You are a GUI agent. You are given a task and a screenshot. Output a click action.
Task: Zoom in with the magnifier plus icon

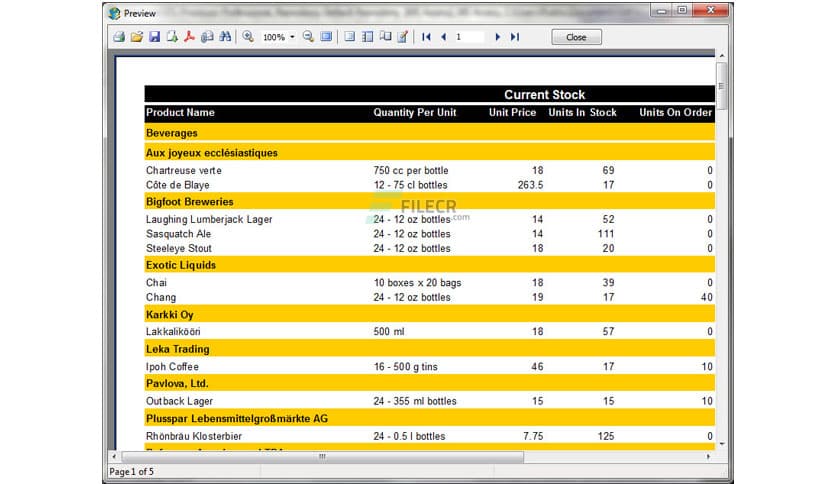tap(248, 37)
